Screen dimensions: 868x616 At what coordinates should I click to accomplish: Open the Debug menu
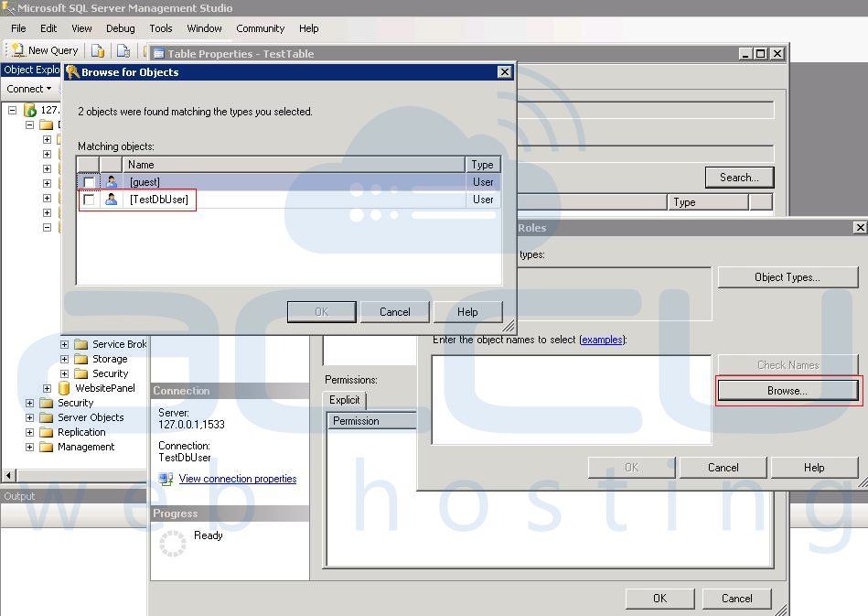pyautogui.click(x=120, y=28)
